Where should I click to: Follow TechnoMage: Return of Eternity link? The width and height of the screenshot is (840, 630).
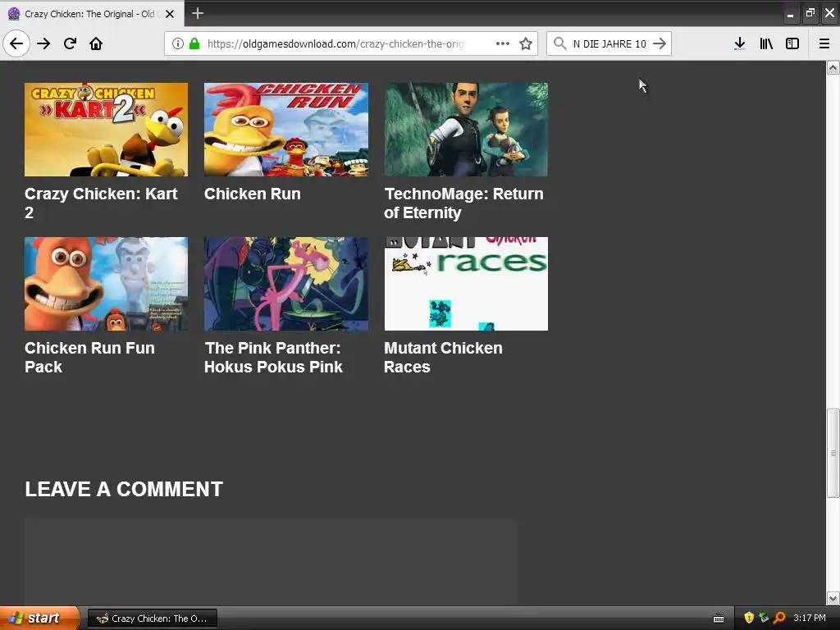tap(464, 203)
